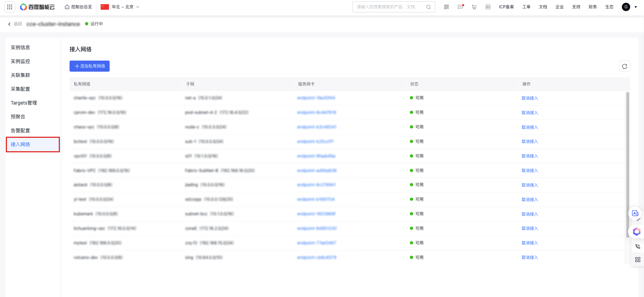Select 告警配置 in sidebar

(20, 130)
